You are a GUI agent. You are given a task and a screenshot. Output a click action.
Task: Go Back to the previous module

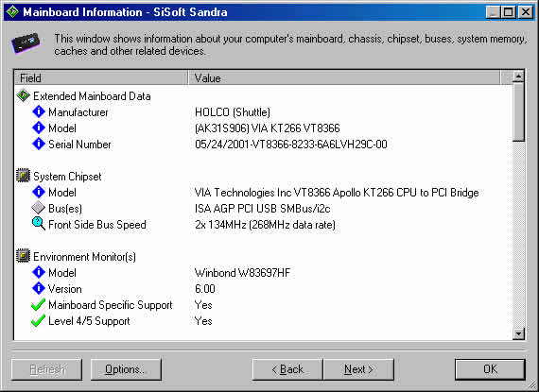[287, 369]
